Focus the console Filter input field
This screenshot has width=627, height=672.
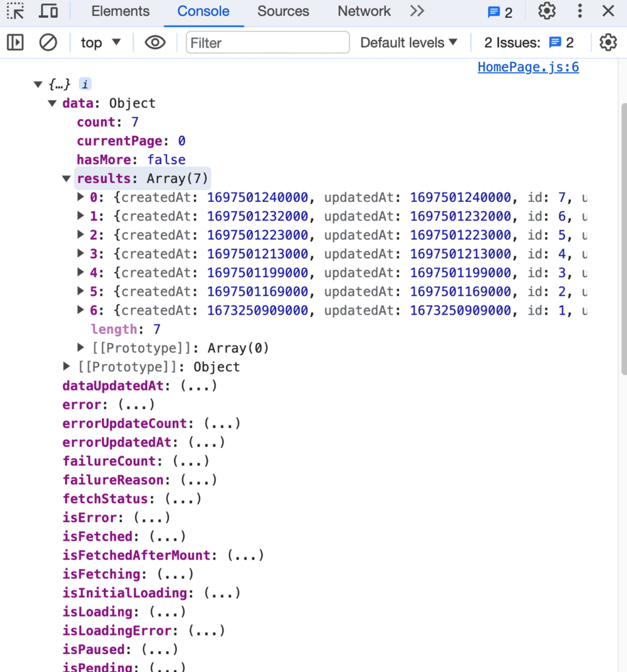267,43
